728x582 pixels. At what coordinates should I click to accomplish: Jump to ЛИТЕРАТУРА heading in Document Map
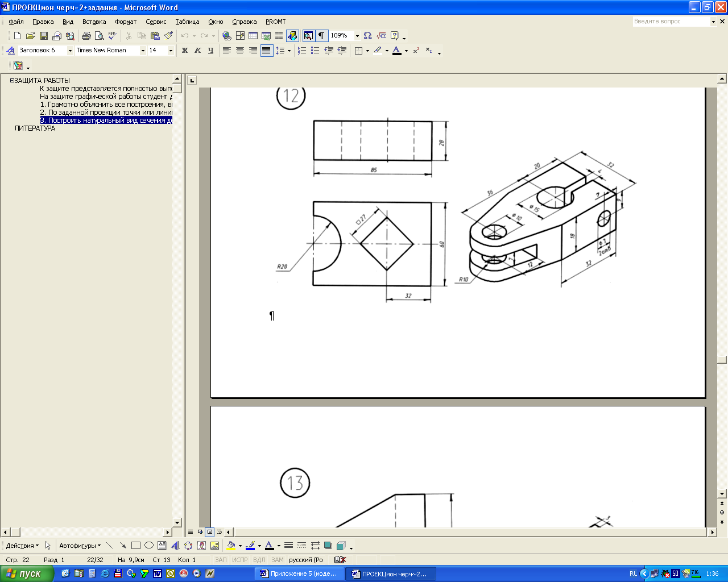[35, 128]
